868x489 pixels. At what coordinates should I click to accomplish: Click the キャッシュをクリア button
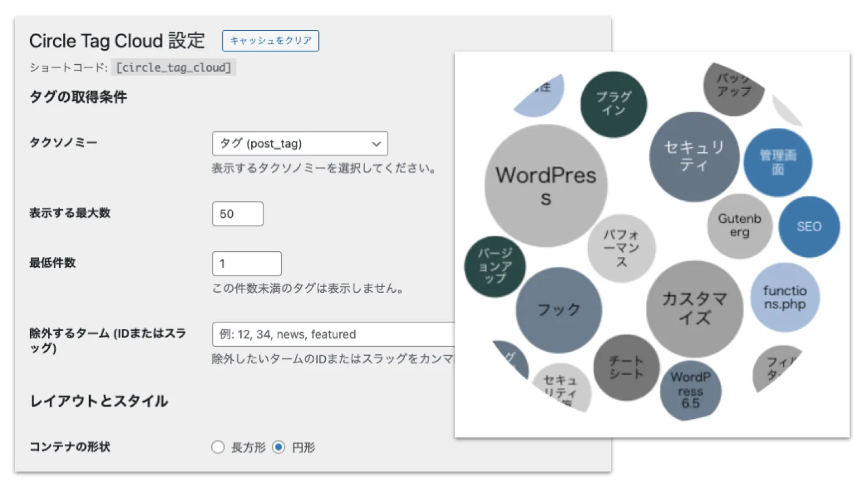pos(270,41)
